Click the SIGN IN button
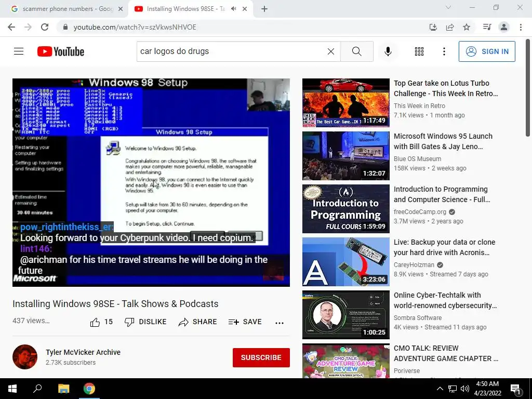The height and width of the screenshot is (399, 532). point(486,51)
